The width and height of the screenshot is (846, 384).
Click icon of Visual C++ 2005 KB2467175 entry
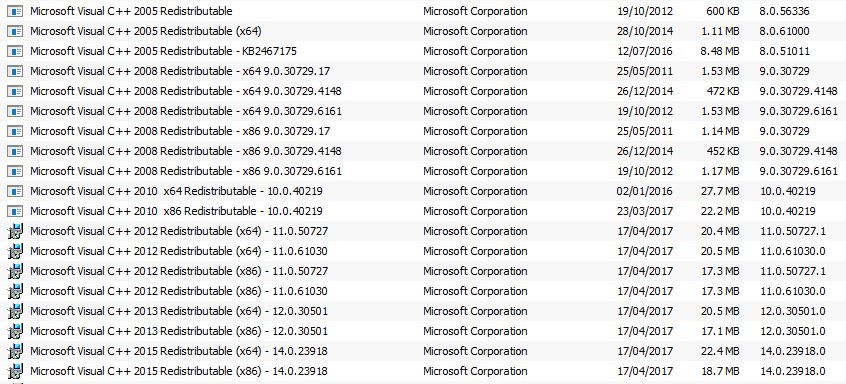click(x=15, y=51)
